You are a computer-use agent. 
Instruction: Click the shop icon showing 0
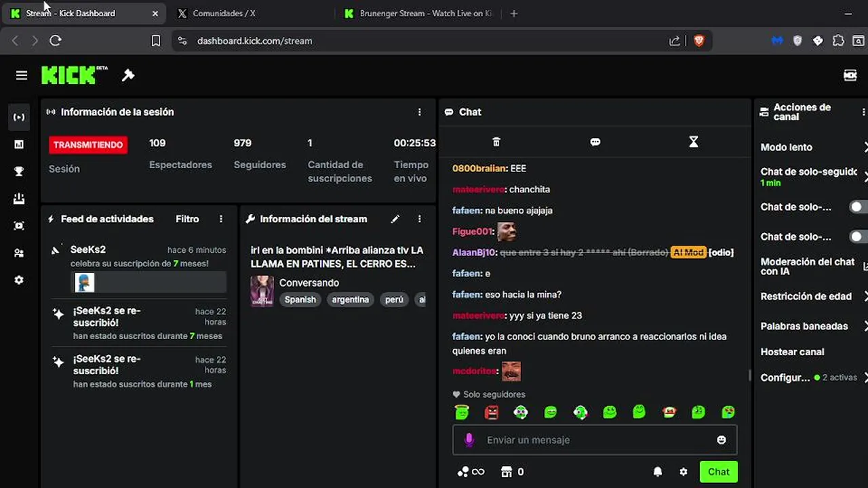coord(512,472)
